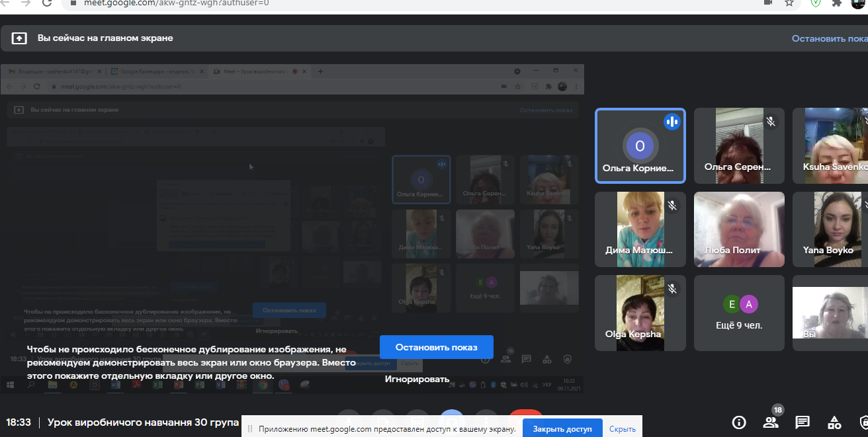Open the browser extensions puzzle icon
This screenshot has width=868, height=437.
pos(837,3)
